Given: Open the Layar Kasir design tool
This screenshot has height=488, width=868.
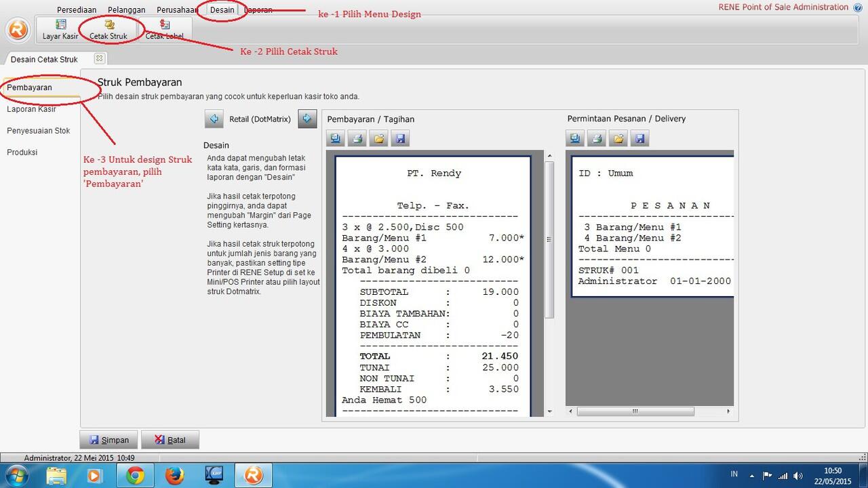Looking at the screenshot, I should [60, 30].
